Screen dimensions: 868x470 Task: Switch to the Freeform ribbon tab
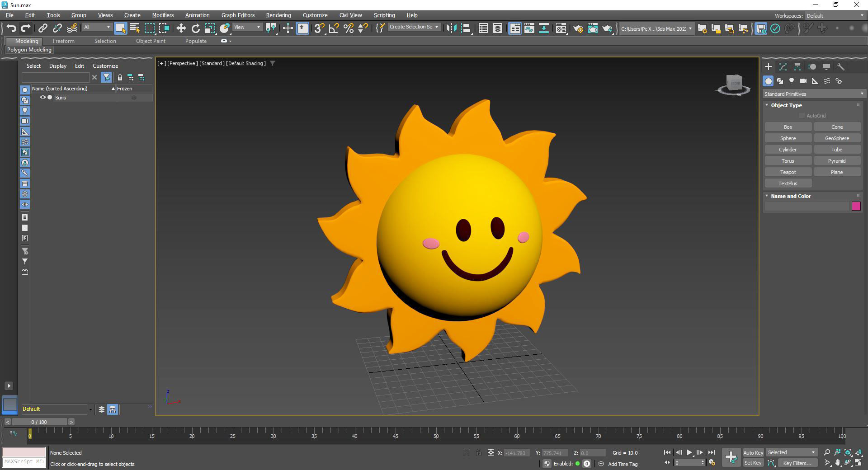pyautogui.click(x=63, y=41)
